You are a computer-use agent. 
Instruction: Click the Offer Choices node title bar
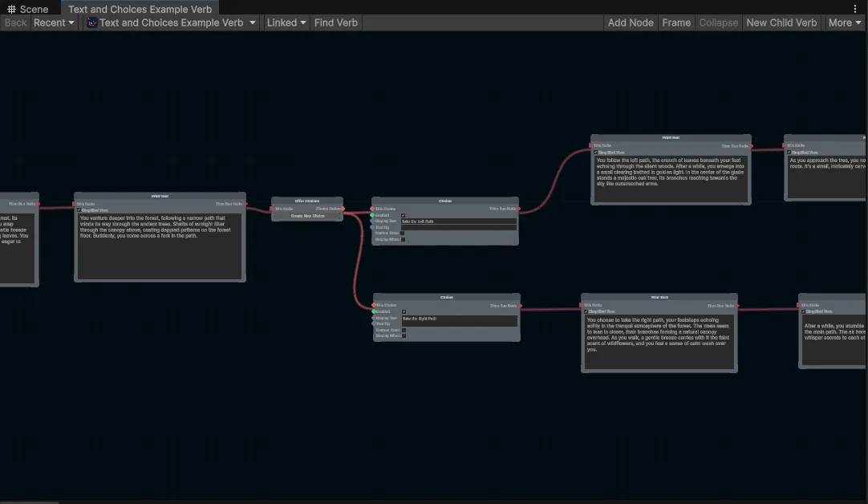point(307,201)
